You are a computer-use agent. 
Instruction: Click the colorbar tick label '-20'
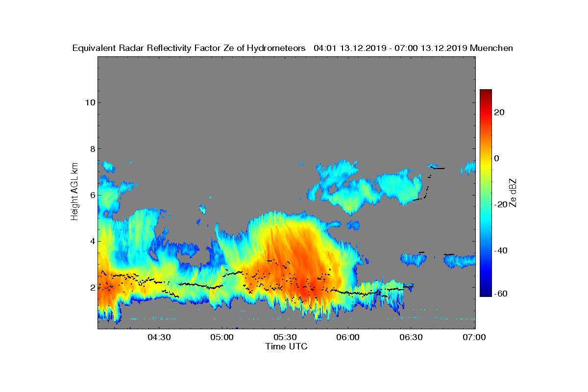coord(501,204)
